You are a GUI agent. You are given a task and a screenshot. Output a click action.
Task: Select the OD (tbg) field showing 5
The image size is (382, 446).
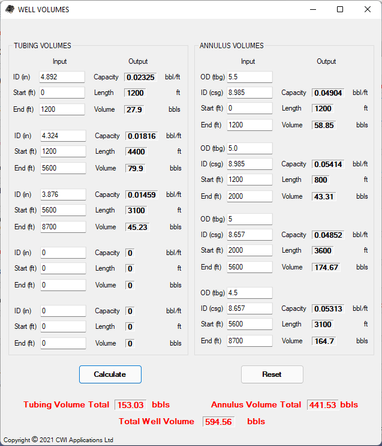point(250,219)
